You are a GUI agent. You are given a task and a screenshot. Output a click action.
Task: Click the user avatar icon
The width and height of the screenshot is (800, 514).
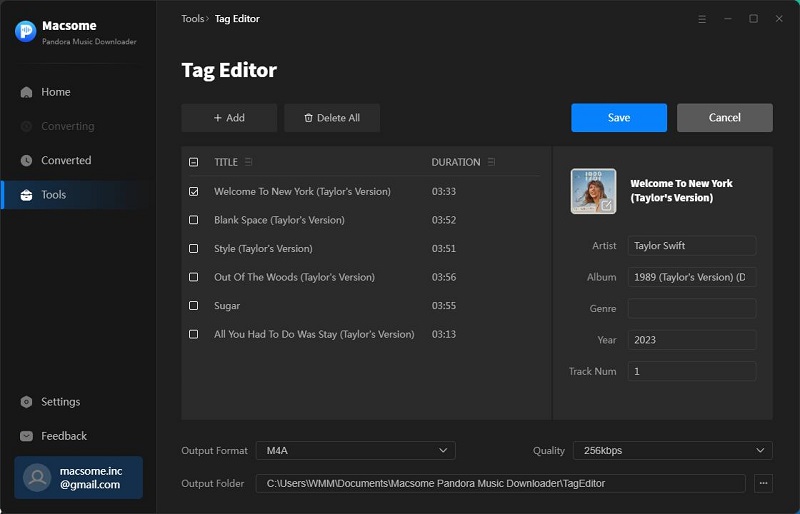click(x=37, y=477)
